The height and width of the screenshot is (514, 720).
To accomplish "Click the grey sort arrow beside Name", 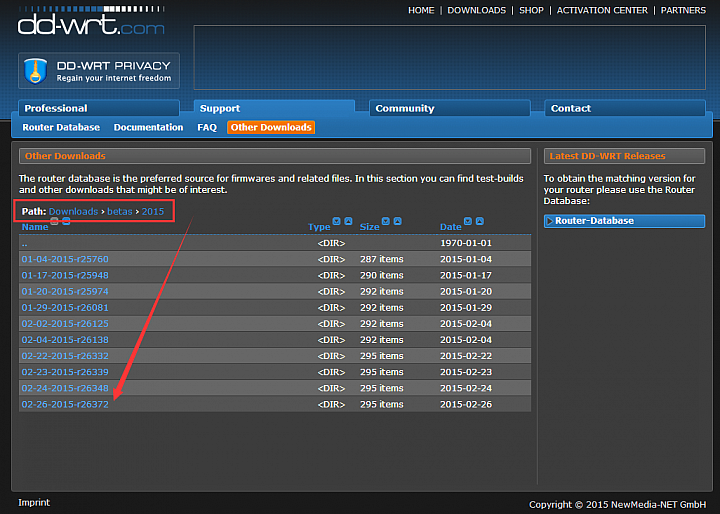I will pos(54,221).
